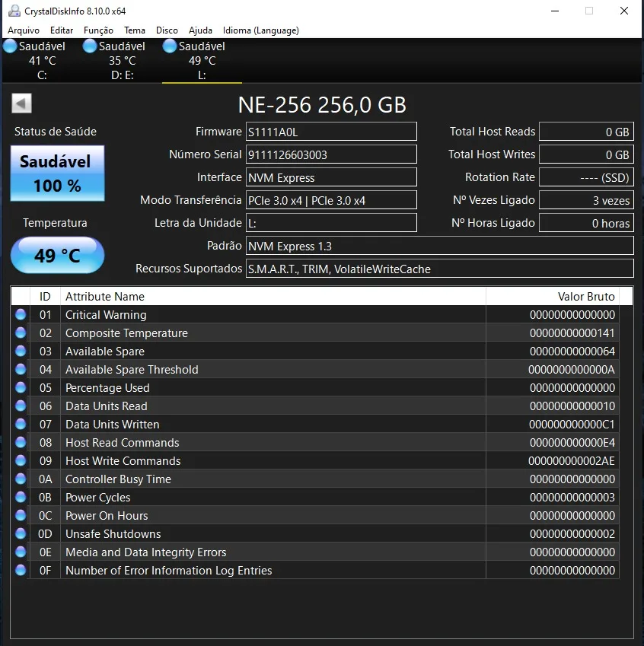Image resolution: width=644 pixels, height=646 pixels.
Task: Switch to the 35 °C D: E: disk tab
Action: tap(122, 61)
